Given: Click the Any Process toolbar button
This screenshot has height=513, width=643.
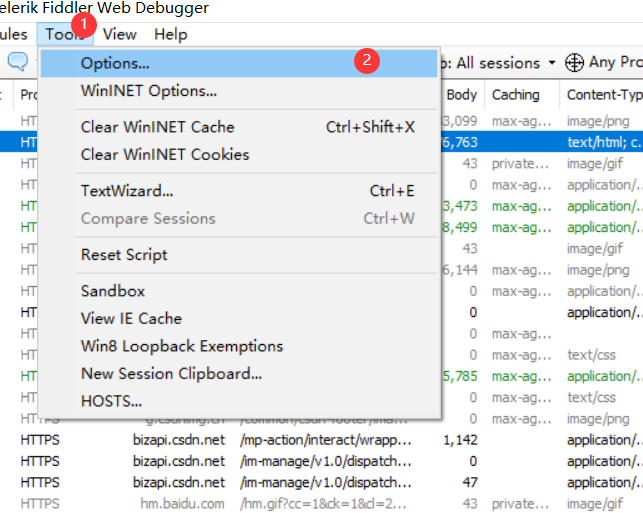Looking at the screenshot, I should pos(604,63).
